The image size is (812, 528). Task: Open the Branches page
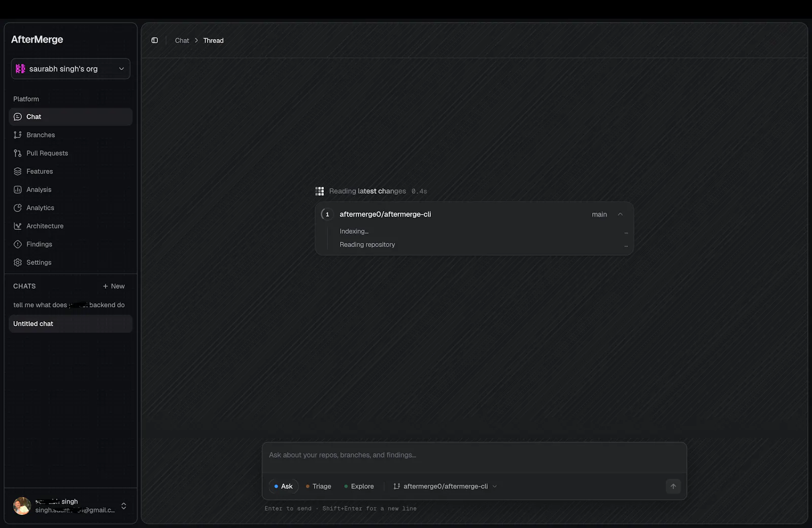71,135
